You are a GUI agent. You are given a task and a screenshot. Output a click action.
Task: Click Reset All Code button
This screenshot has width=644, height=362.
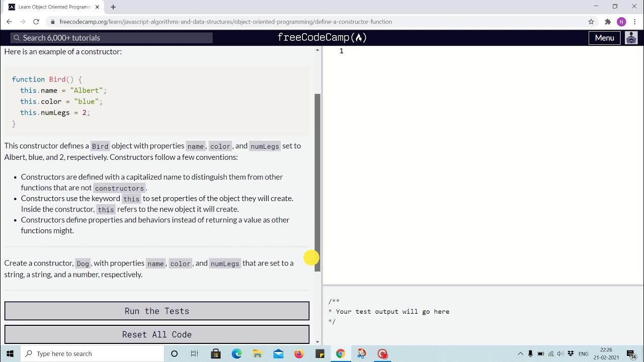click(157, 334)
